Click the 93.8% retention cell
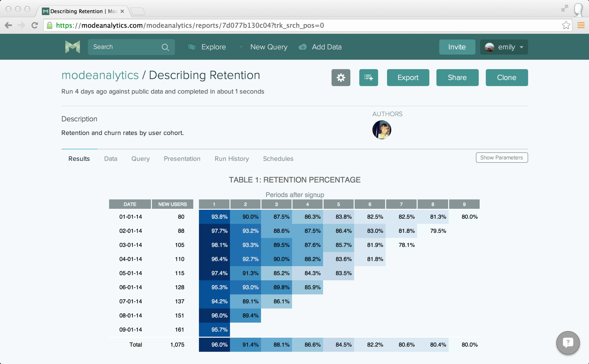 [214, 217]
